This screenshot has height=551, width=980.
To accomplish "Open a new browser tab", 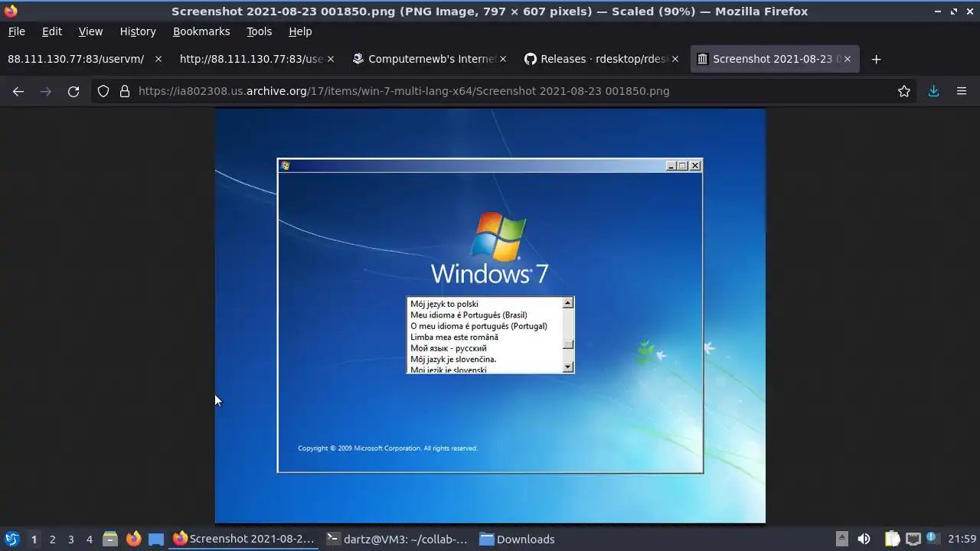I will pyautogui.click(x=877, y=59).
